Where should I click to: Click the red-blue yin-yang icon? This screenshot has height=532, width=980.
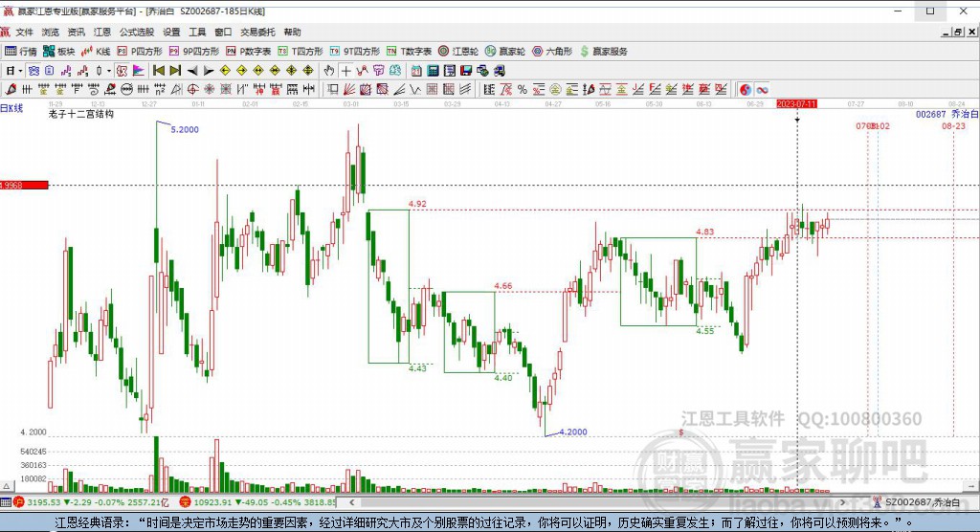[745, 89]
